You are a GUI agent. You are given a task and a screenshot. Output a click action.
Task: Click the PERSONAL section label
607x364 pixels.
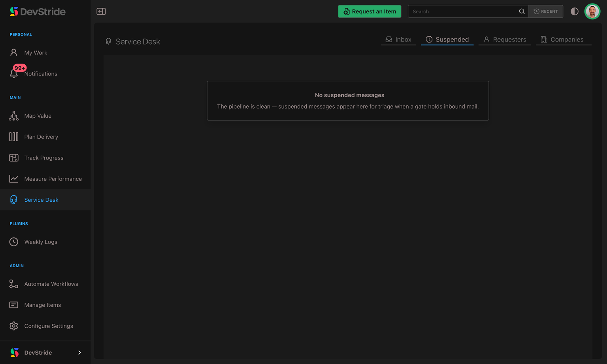[x=21, y=34]
